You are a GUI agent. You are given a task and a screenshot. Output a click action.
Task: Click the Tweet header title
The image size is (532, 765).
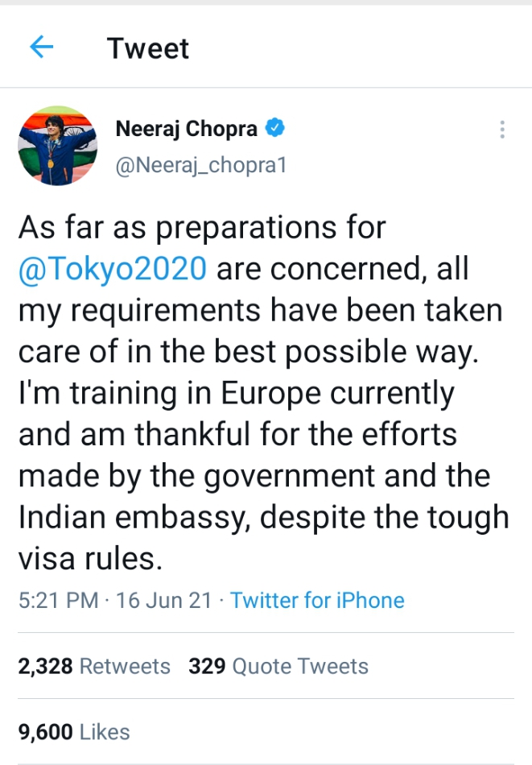tap(148, 48)
